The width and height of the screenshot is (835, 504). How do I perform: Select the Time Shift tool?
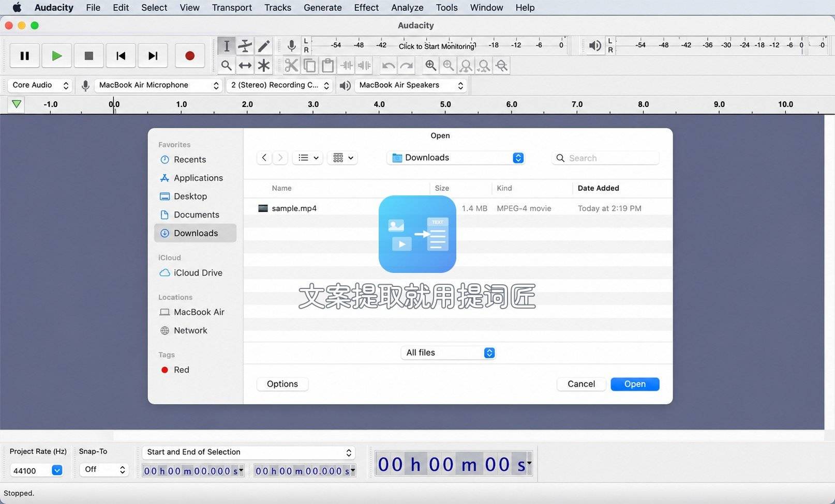[x=245, y=66]
